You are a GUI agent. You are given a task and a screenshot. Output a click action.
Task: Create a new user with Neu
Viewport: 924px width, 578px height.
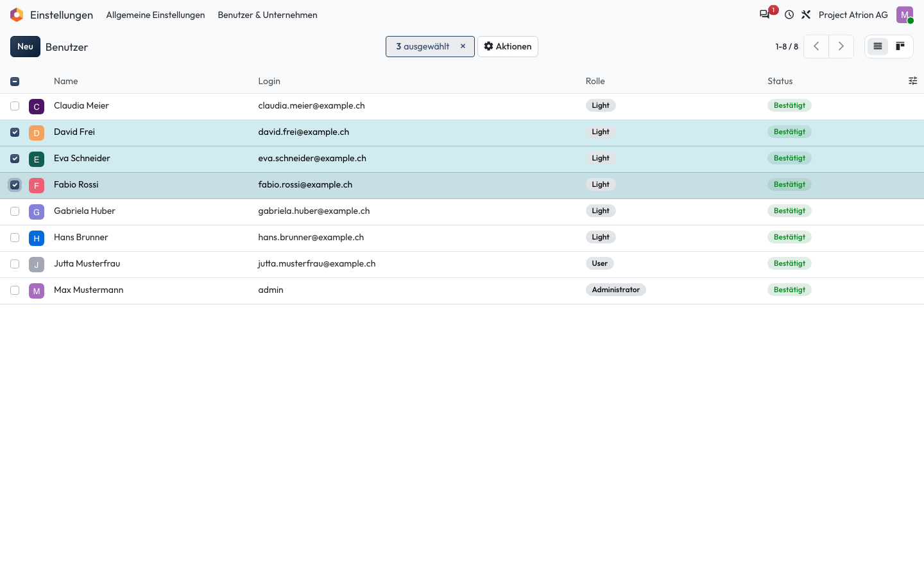(x=25, y=46)
